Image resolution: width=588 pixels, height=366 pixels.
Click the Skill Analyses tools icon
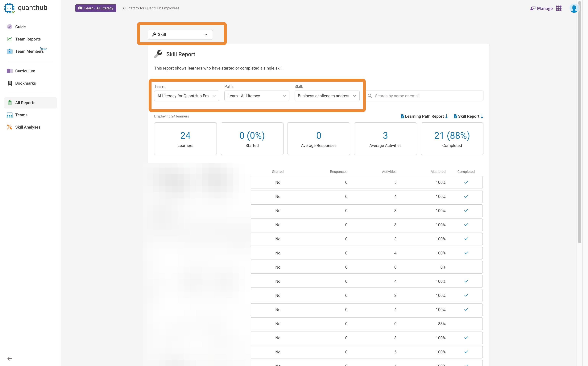(x=10, y=127)
